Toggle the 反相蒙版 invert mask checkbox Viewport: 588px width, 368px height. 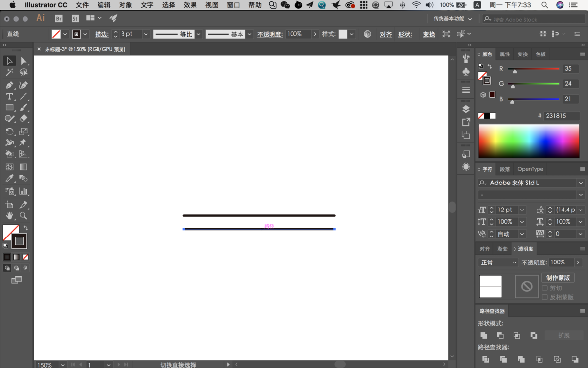coord(545,297)
